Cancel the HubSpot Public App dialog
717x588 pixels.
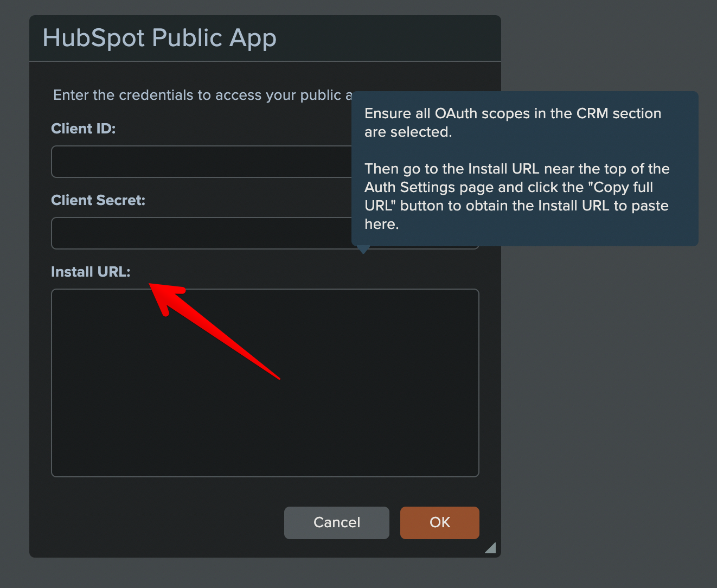tap(337, 523)
